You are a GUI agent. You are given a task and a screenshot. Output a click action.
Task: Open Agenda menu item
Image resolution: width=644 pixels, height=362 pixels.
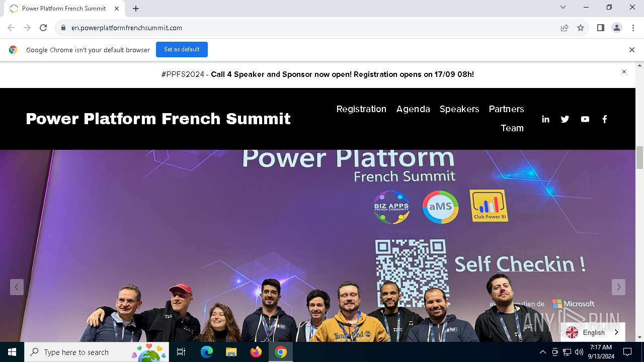[x=413, y=109]
